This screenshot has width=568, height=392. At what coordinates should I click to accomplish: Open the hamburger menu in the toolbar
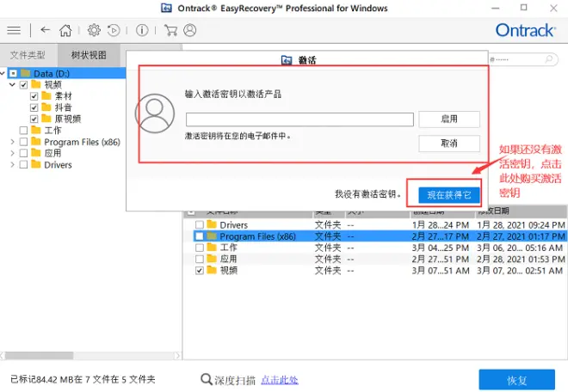(x=14, y=30)
